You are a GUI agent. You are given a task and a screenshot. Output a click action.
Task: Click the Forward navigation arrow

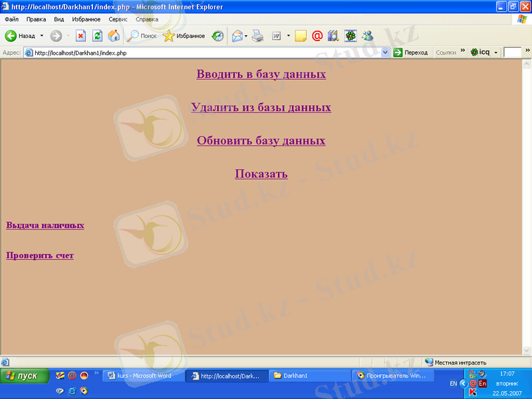click(x=56, y=36)
